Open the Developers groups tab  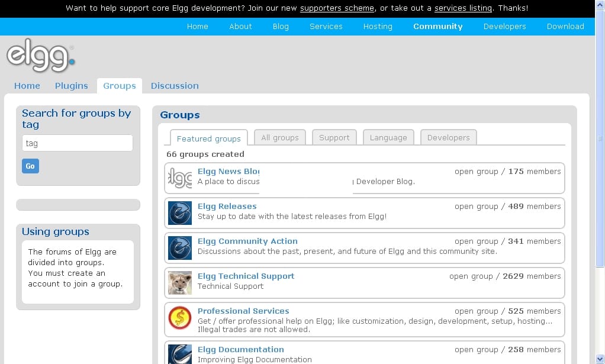448,137
